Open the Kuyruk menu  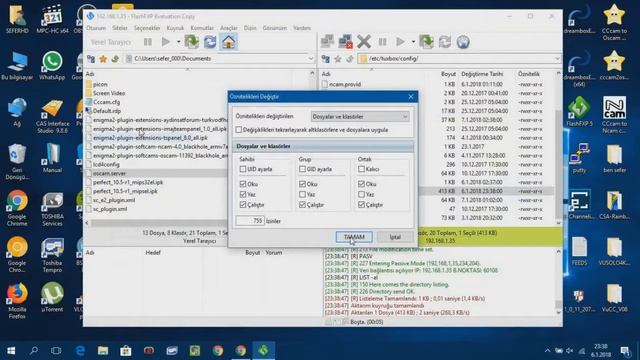tap(176, 28)
